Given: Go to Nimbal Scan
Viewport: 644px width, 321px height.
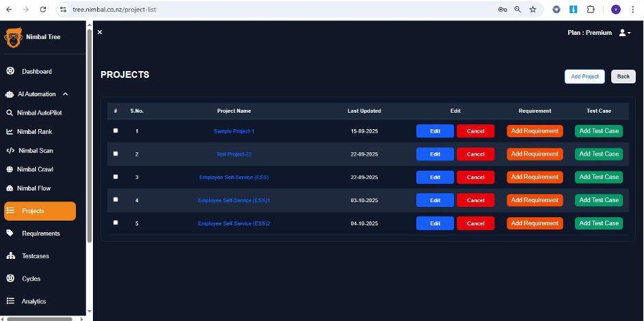Looking at the screenshot, I should (x=36, y=151).
